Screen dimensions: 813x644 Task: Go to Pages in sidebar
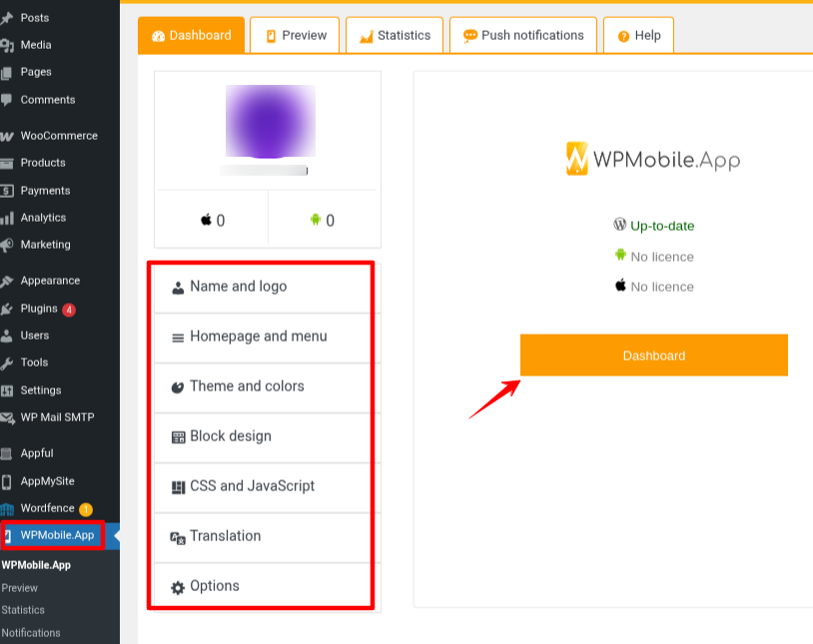click(x=36, y=72)
